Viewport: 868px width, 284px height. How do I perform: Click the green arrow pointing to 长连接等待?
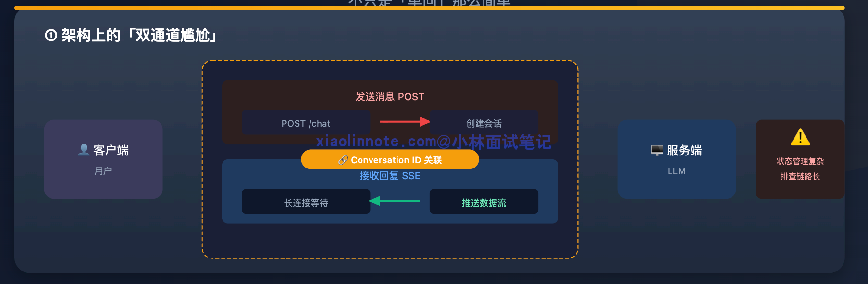tap(394, 201)
